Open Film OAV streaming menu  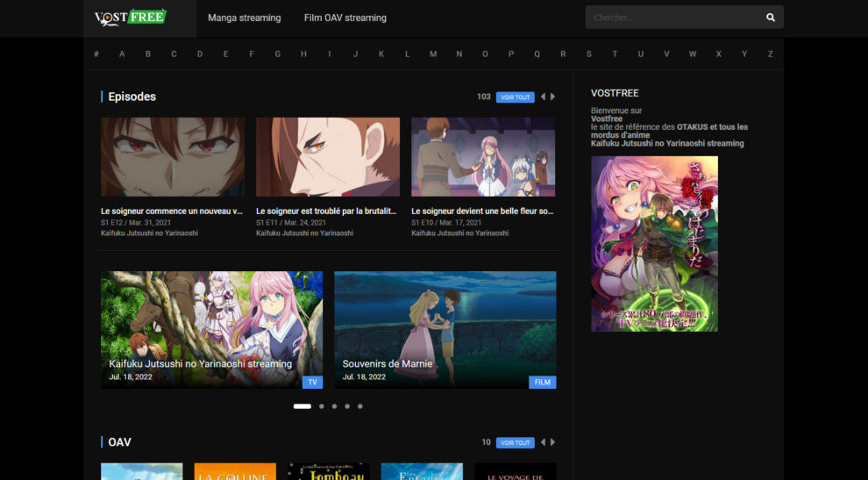(345, 18)
